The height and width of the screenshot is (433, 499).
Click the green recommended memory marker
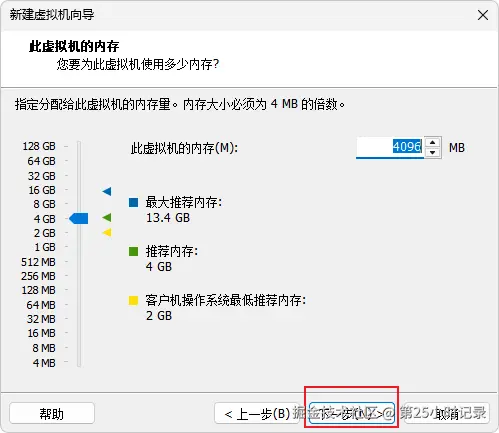pos(107,218)
